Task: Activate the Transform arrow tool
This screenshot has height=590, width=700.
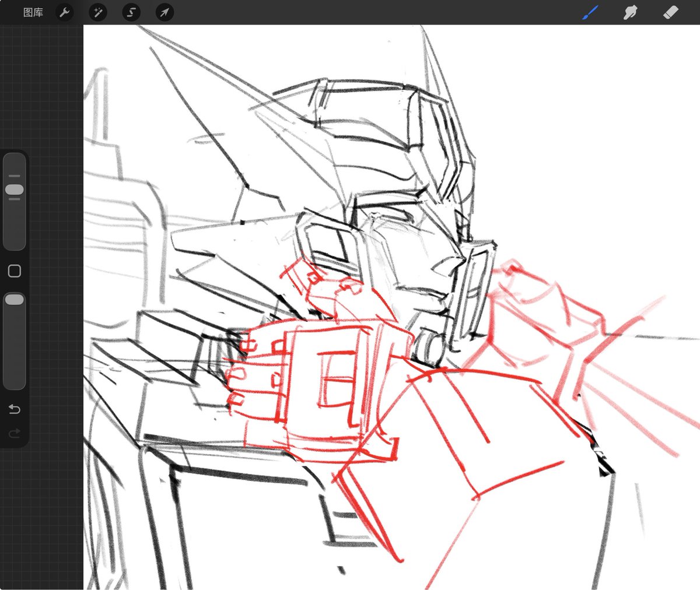Action: tap(164, 12)
